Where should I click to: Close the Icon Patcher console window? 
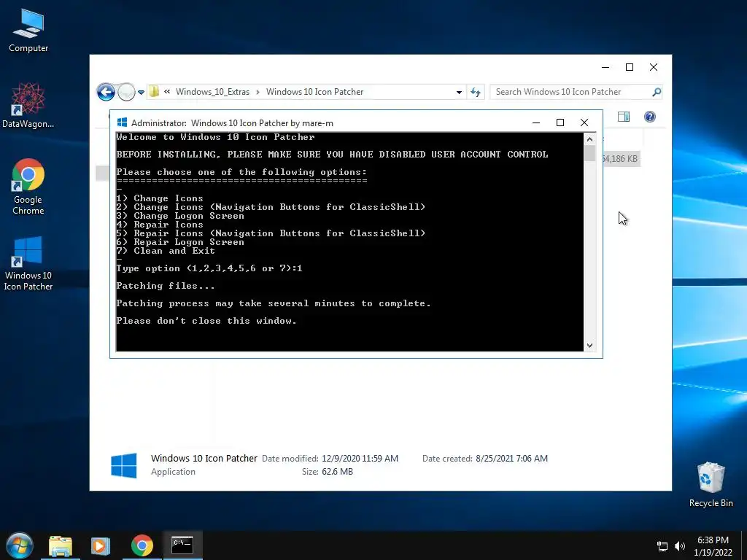point(584,122)
